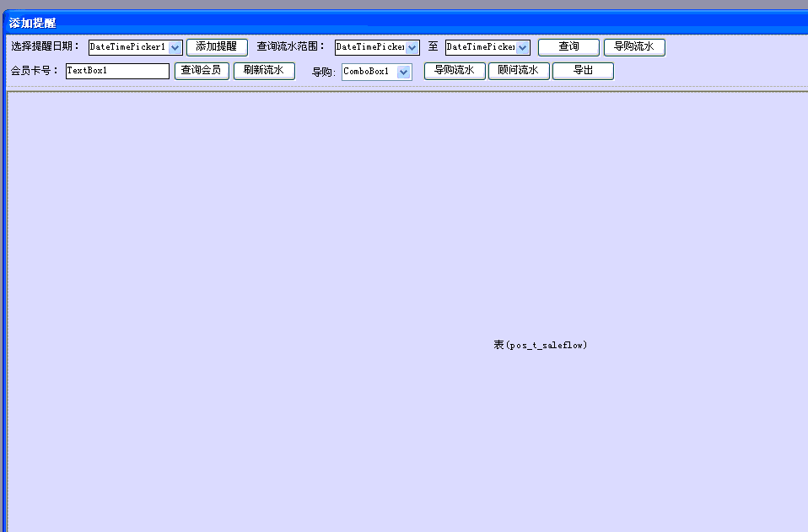Click the 添加提醒 window title
The width and height of the screenshot is (808, 532).
32,23
